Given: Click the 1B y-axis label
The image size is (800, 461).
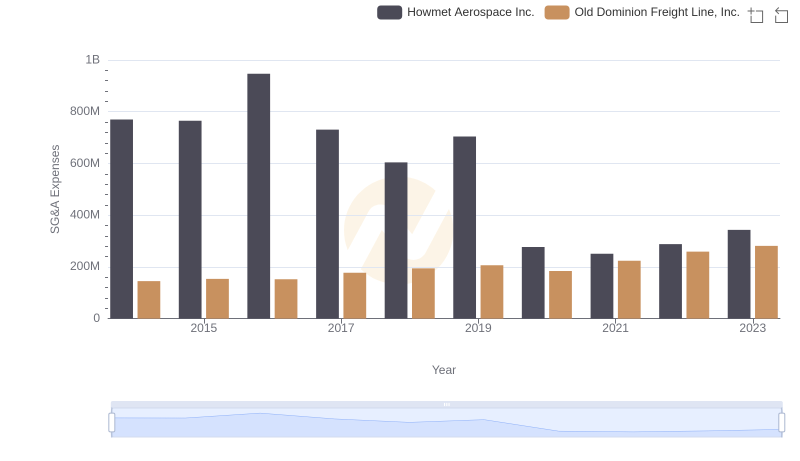Looking at the screenshot, I should tap(92, 60).
